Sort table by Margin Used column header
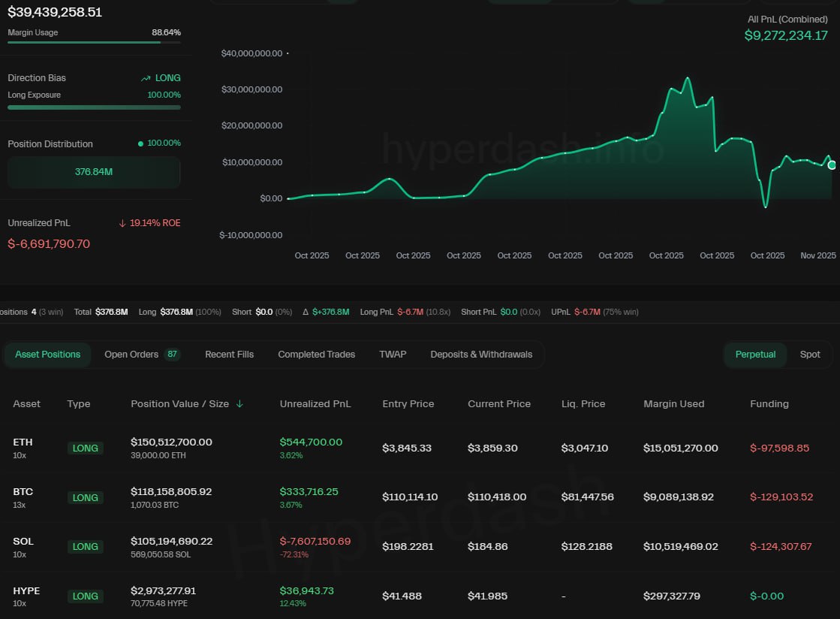The width and height of the screenshot is (840, 619). pos(673,404)
